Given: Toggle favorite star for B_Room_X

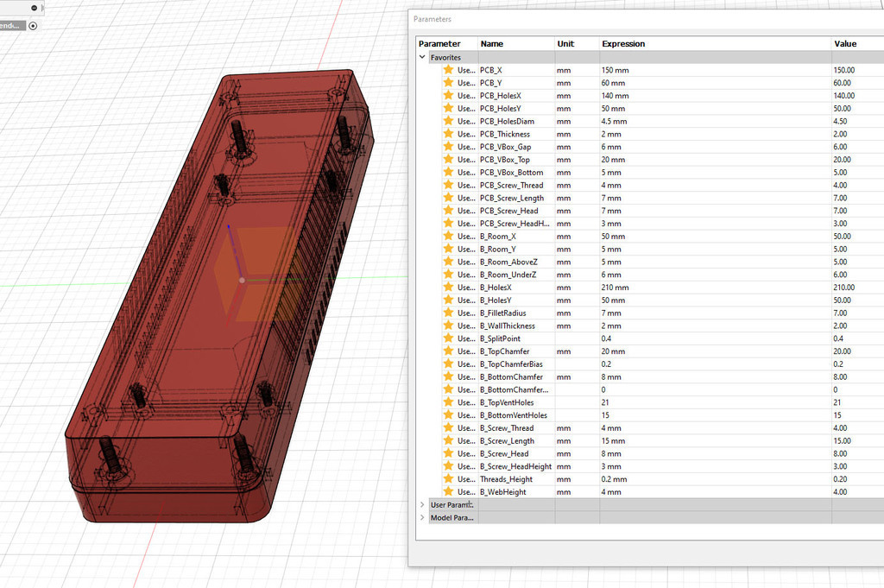Looking at the screenshot, I should [x=448, y=236].
